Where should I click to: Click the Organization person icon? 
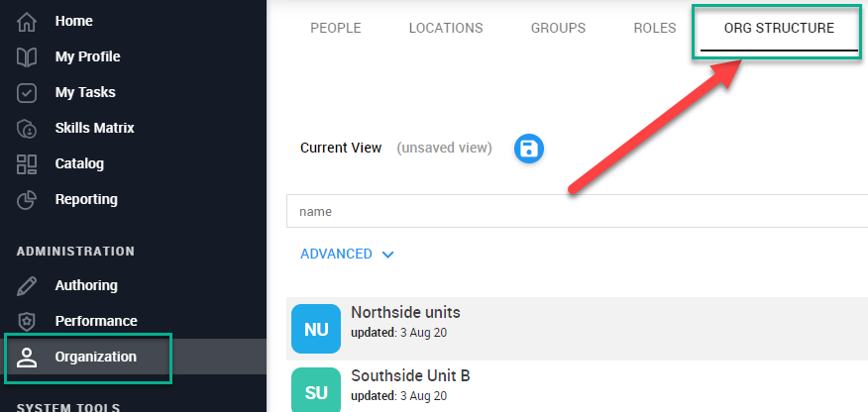click(27, 358)
